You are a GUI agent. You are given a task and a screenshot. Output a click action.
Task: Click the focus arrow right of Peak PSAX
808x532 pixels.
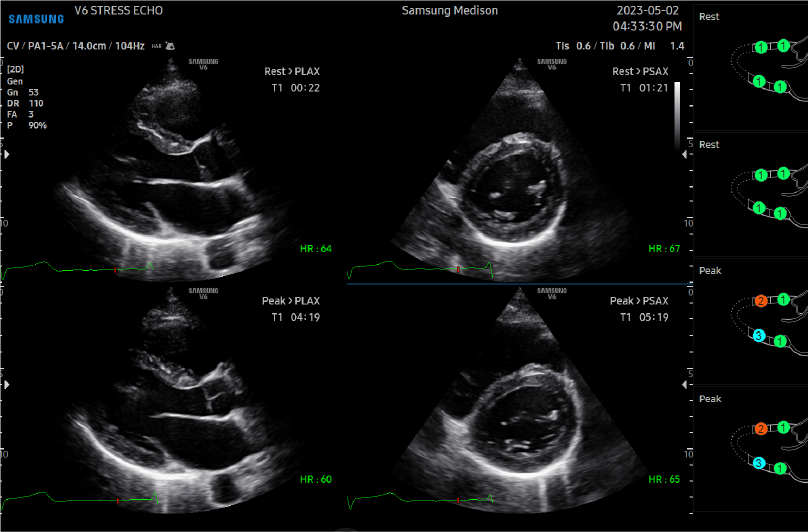[x=684, y=385]
